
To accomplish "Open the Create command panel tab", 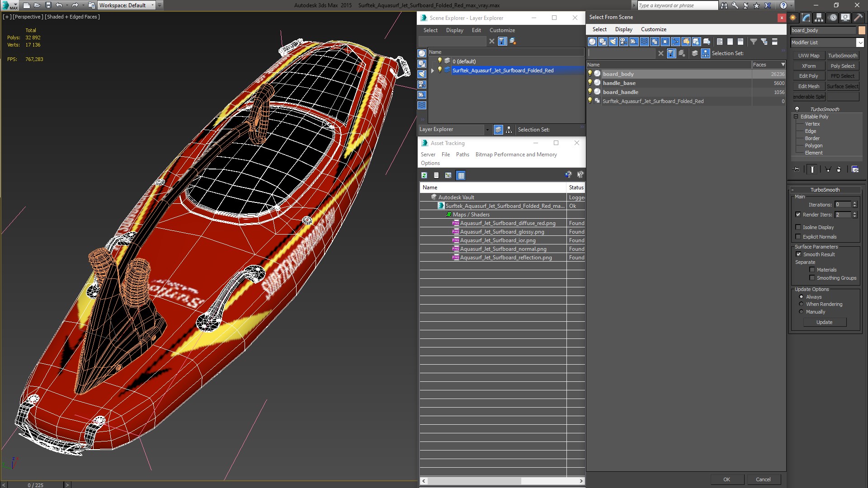I will click(x=793, y=18).
